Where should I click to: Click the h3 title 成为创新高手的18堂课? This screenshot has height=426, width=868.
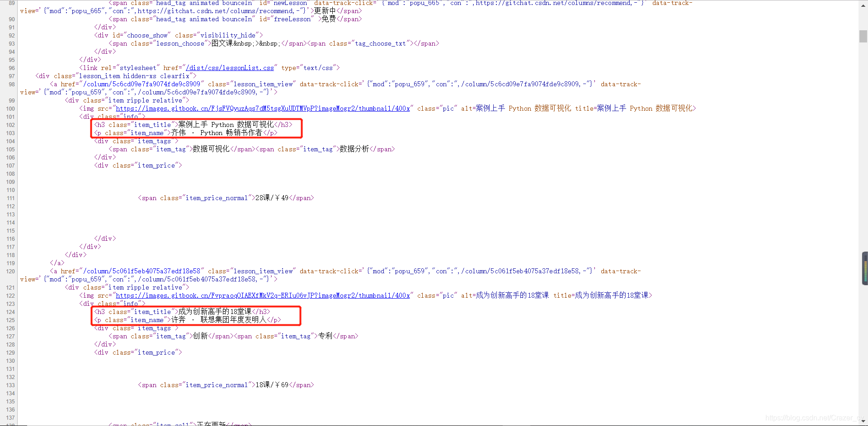[x=215, y=312]
